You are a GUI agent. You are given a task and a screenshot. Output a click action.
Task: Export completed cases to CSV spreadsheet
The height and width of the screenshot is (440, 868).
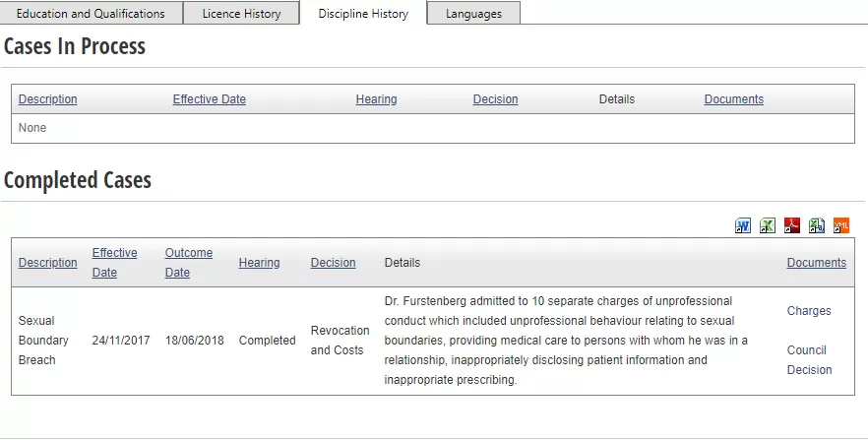coord(817,225)
